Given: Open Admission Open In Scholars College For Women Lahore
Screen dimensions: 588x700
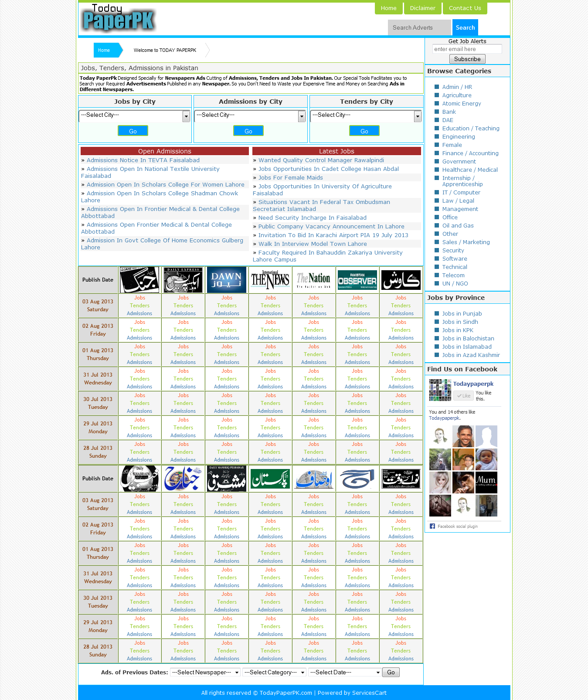Looking at the screenshot, I should 166,185.
